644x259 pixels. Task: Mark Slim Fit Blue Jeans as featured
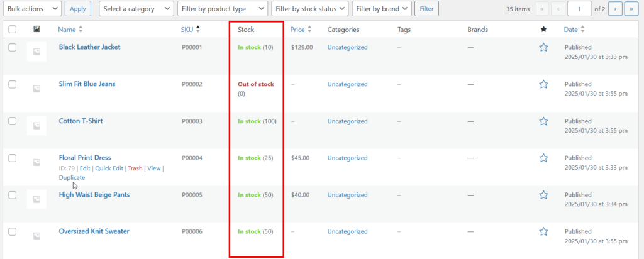tap(543, 85)
